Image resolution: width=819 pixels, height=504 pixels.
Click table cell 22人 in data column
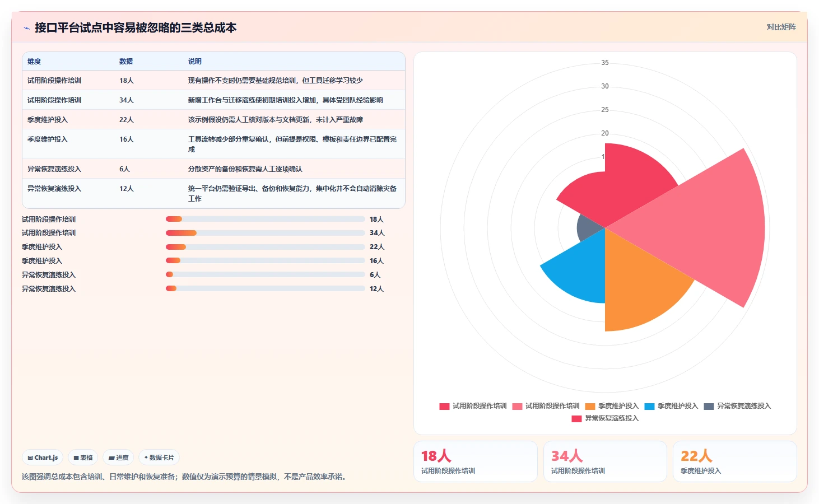(127, 120)
